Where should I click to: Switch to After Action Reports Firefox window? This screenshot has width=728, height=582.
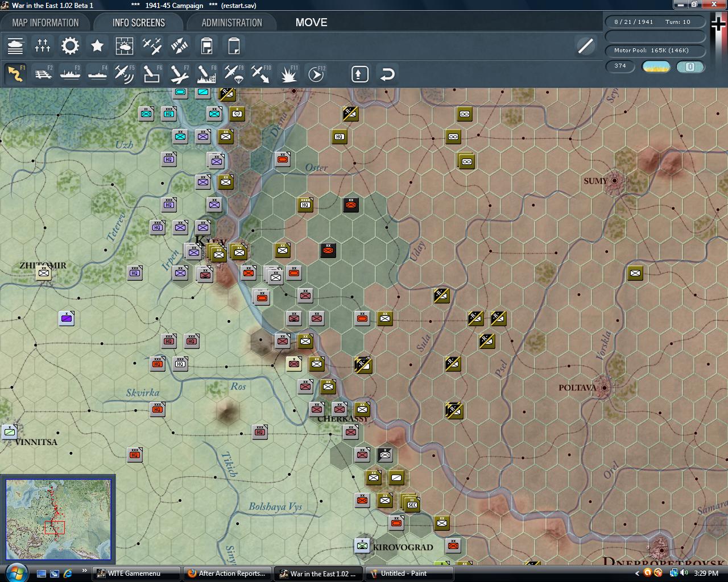(227, 573)
